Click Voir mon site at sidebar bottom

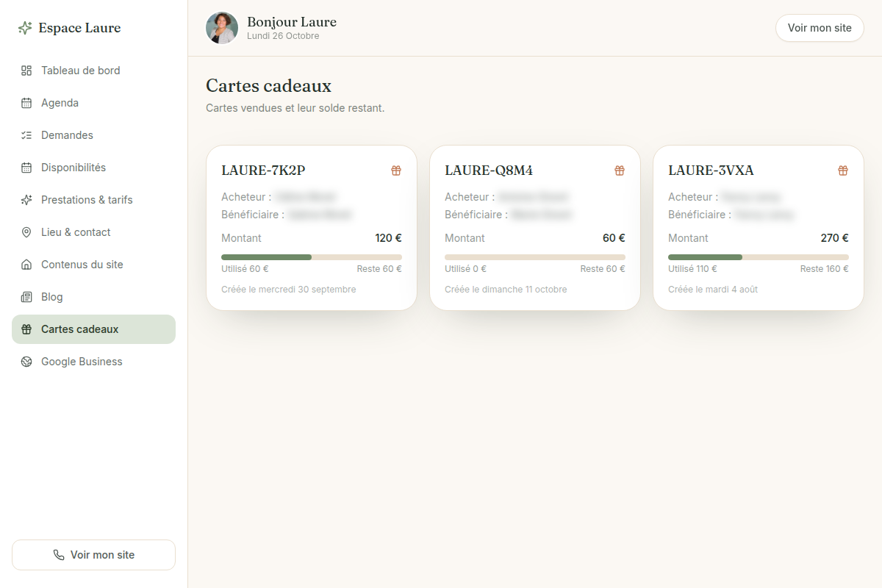[x=93, y=555]
